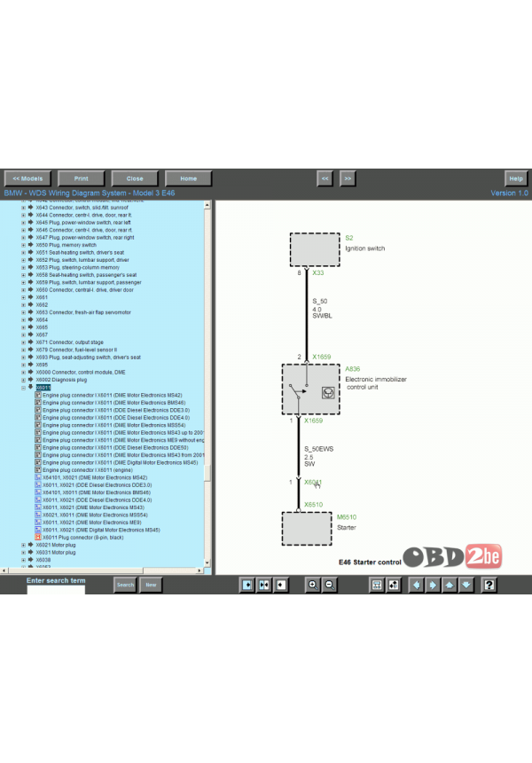Screen dimensions: 532x763
Task: Click arrow icon beside X6002 Diagnosis plug
Action: tap(30, 380)
